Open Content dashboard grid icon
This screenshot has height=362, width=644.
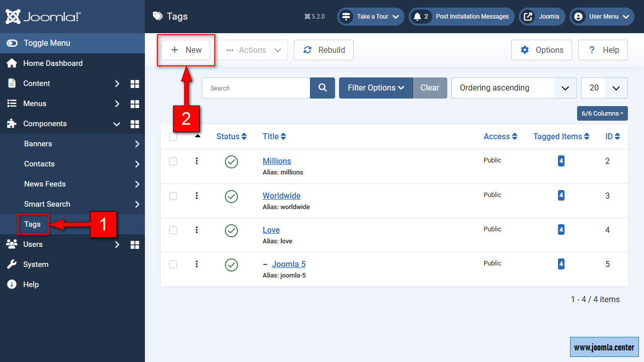[x=135, y=83]
